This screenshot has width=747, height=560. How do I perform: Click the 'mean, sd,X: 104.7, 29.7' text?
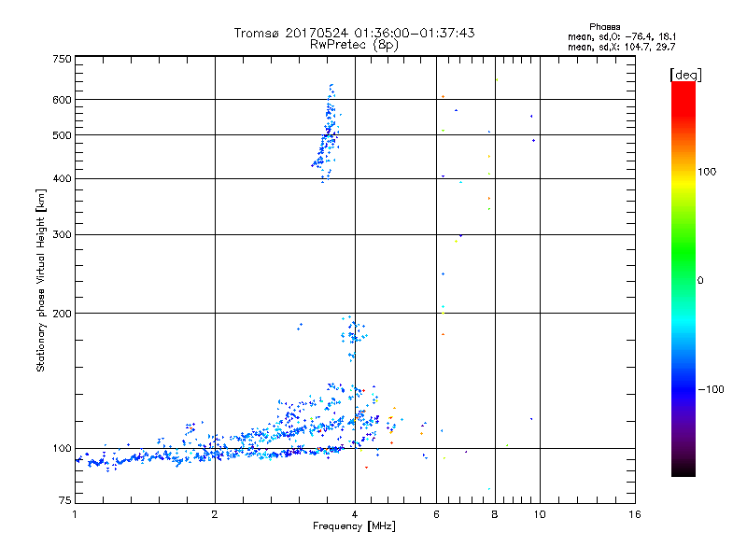(x=621, y=48)
